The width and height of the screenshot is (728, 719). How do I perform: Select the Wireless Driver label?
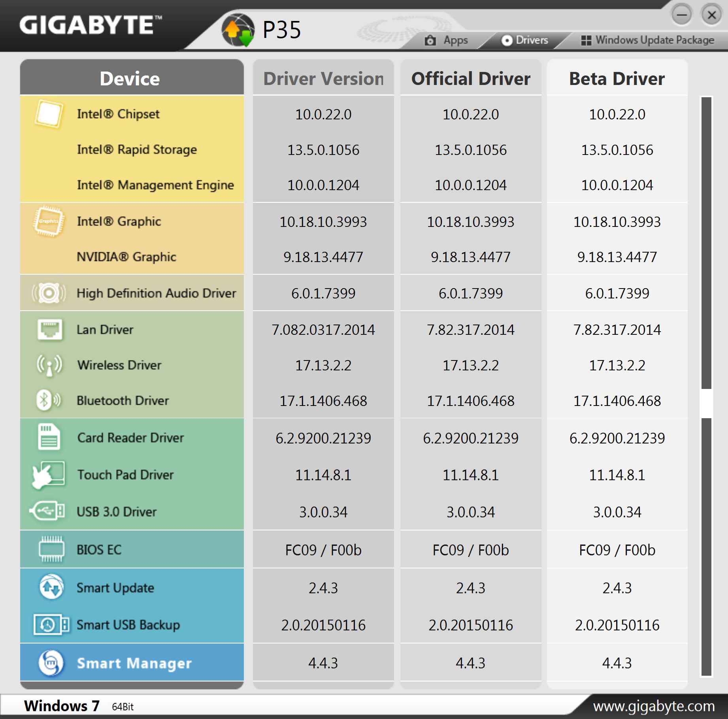[x=119, y=365]
